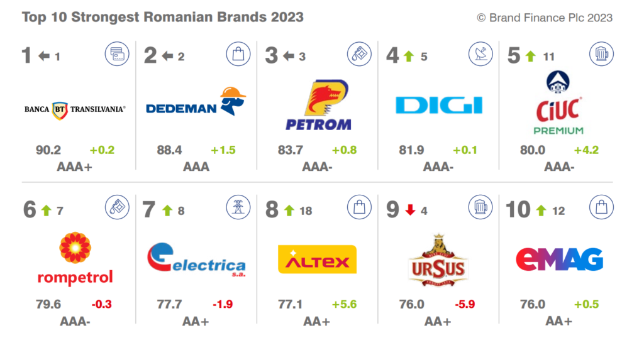This screenshot has width=644, height=350.
Task: Click the blue DIGI logo
Action: (x=439, y=106)
